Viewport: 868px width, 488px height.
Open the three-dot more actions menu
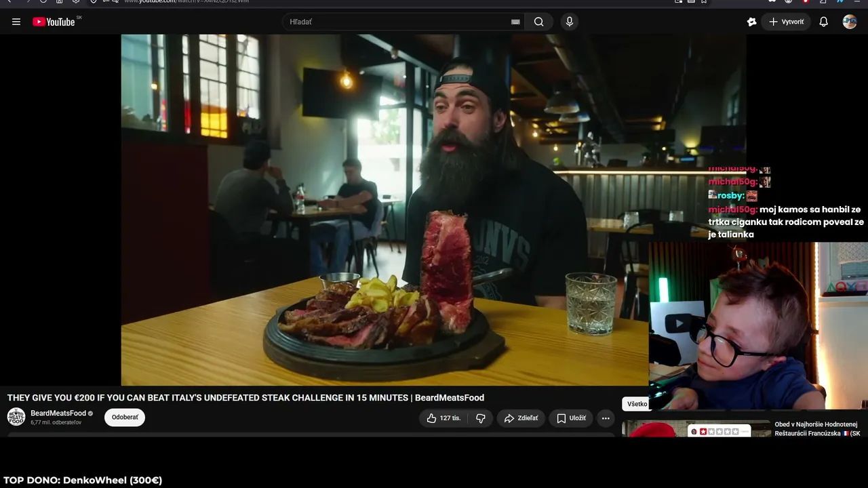606,418
